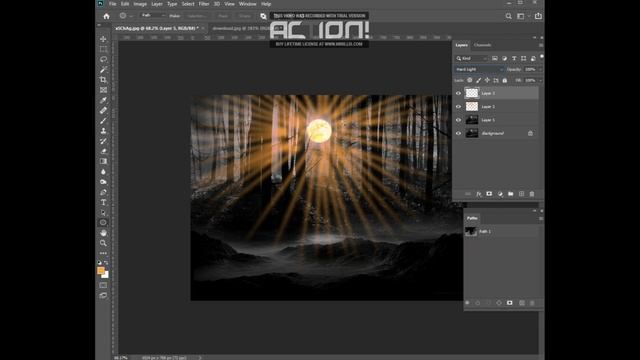640x360 pixels.
Task: Select the Crop tool
Action: click(103, 80)
